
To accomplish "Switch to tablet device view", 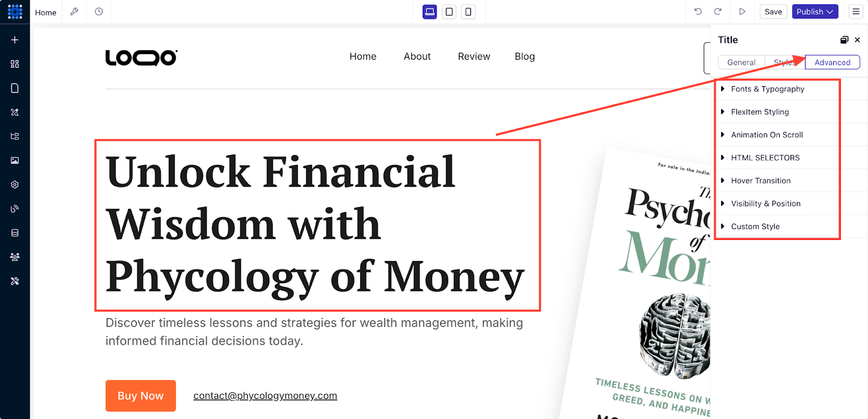I will tap(449, 11).
